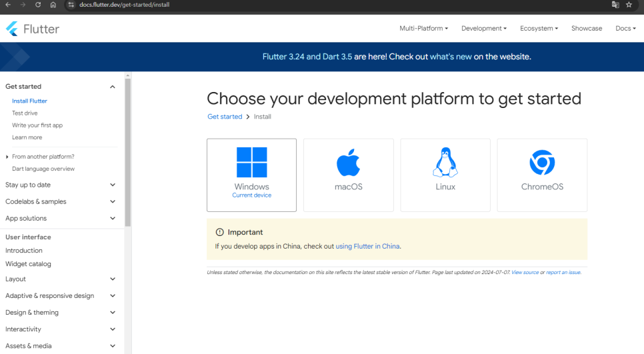Click the report an issue link
The width and height of the screenshot is (644, 354).
pos(563,272)
